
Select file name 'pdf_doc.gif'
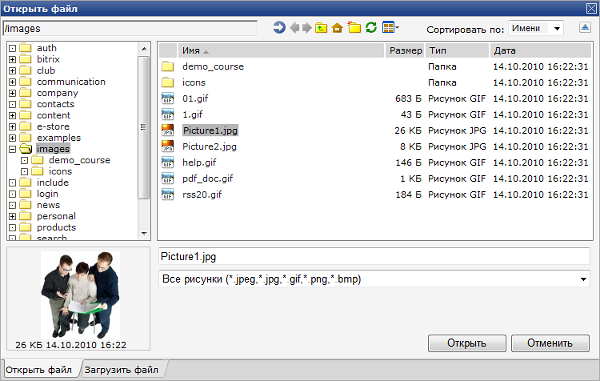click(207, 179)
